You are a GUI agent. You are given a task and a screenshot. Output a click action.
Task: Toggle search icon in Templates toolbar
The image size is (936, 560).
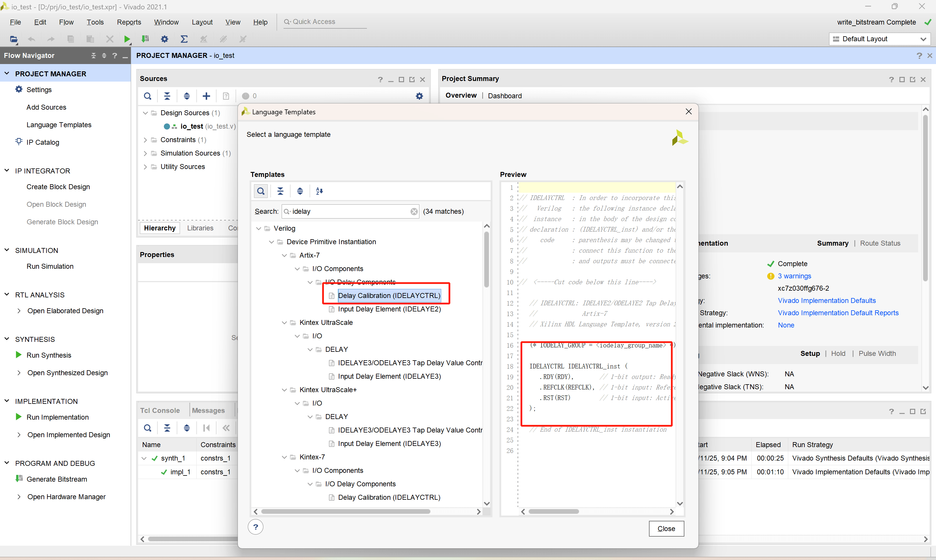point(260,191)
